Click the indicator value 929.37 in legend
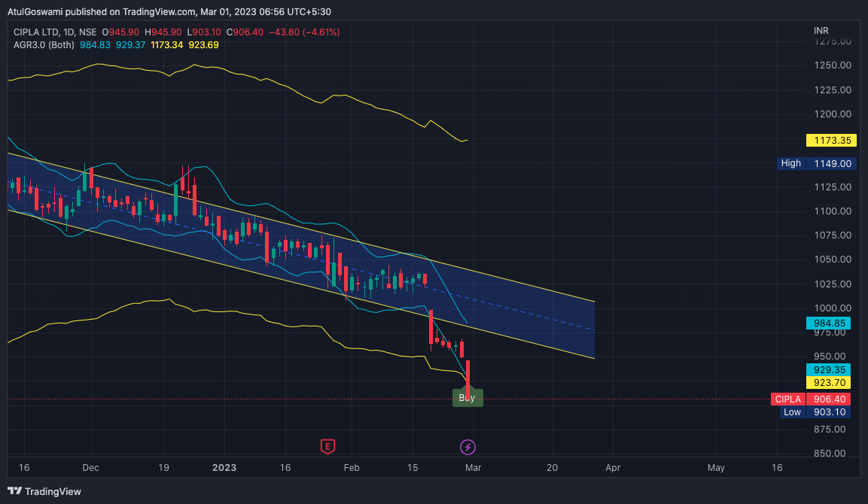The width and height of the screenshot is (868, 504). [x=131, y=45]
